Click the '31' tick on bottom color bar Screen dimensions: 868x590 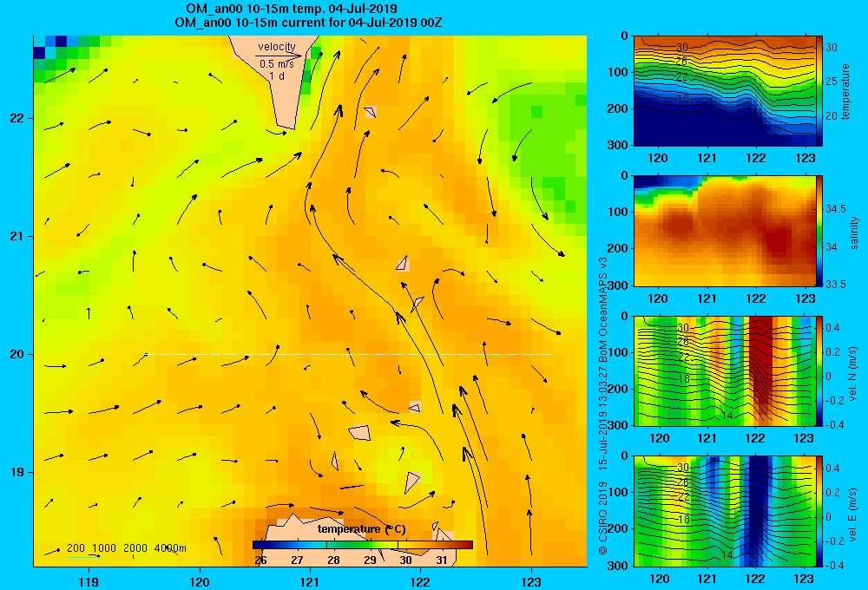(441, 560)
